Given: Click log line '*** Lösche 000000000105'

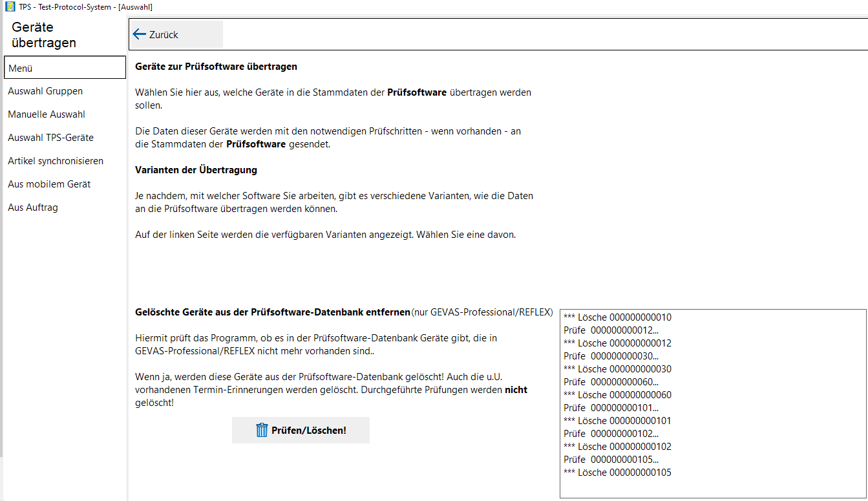Looking at the screenshot, I should (x=617, y=473).
